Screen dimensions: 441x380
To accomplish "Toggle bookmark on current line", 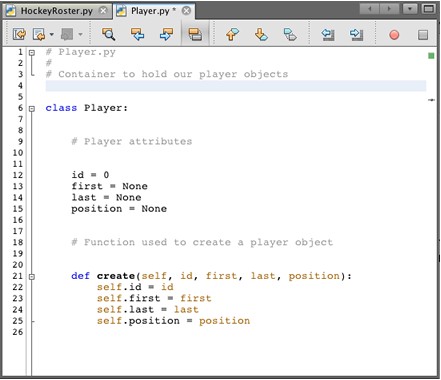I will click(x=290, y=34).
